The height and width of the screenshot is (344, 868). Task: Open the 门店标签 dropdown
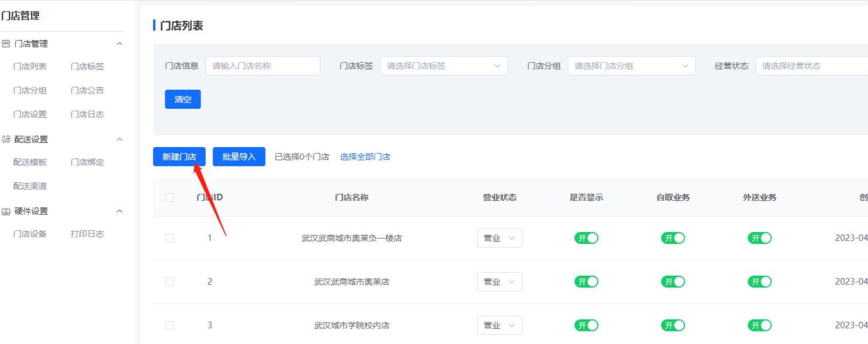(444, 66)
